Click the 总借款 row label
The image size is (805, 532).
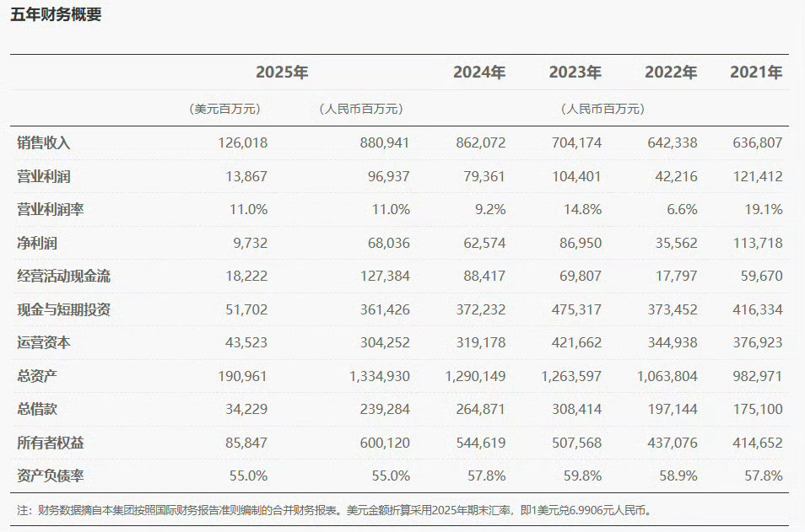(x=36, y=409)
